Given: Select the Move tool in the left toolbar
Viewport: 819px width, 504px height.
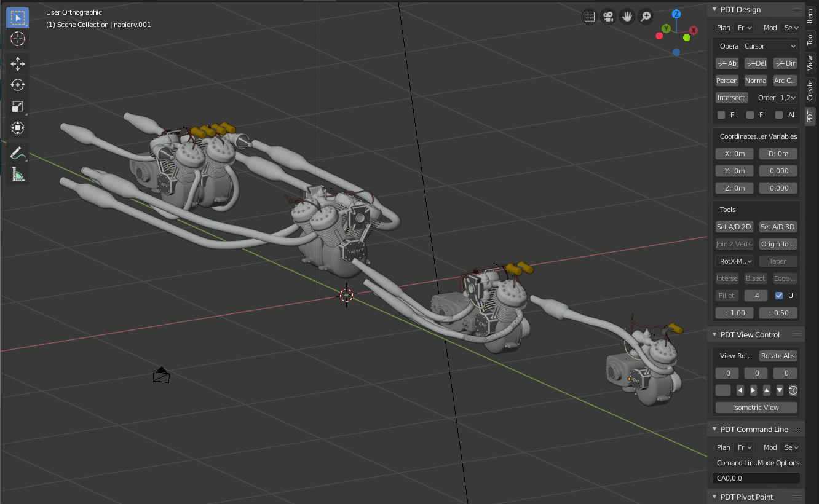Looking at the screenshot, I should [17, 63].
